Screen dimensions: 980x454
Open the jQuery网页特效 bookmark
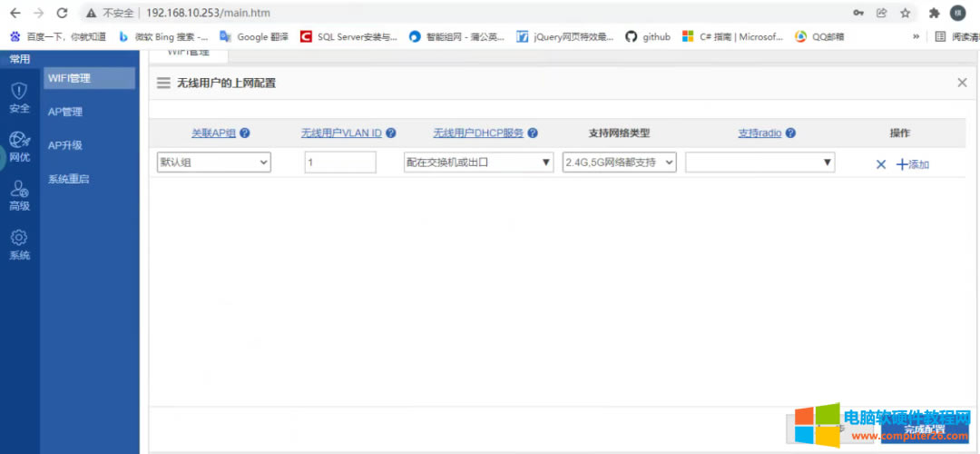(x=565, y=37)
